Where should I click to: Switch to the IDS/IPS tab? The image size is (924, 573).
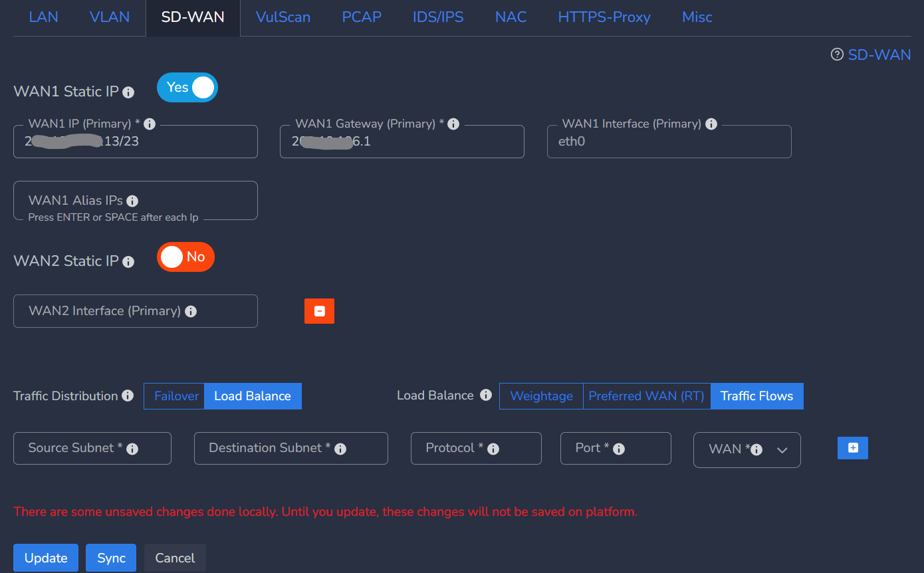437,17
